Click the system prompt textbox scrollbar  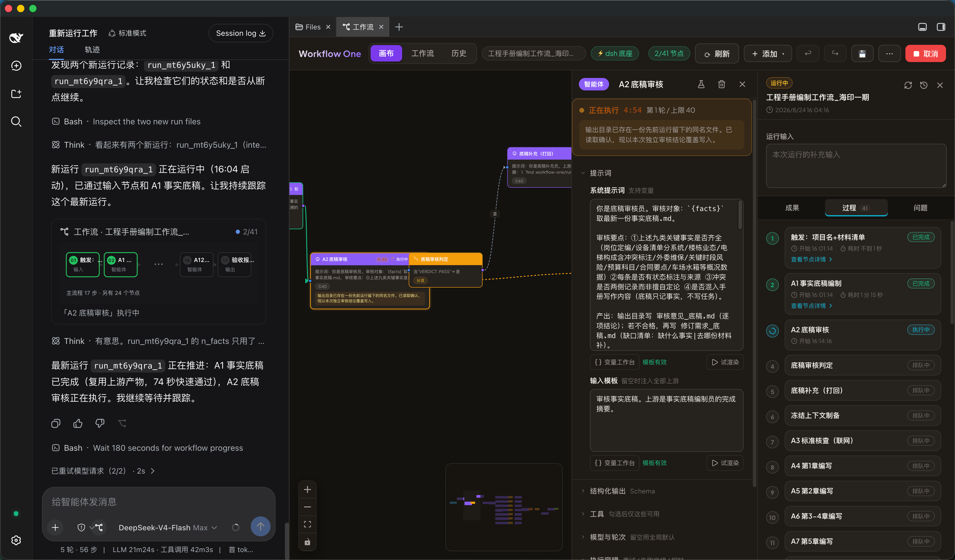point(740,215)
